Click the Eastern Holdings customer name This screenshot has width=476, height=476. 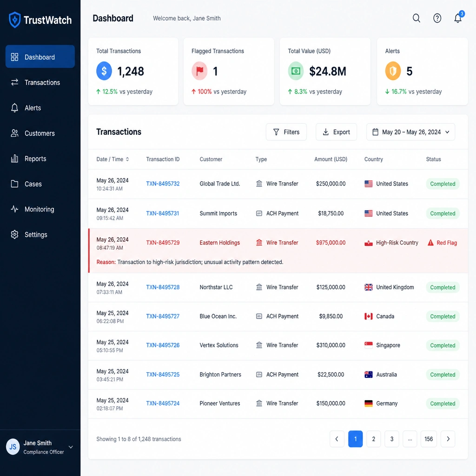pos(219,243)
